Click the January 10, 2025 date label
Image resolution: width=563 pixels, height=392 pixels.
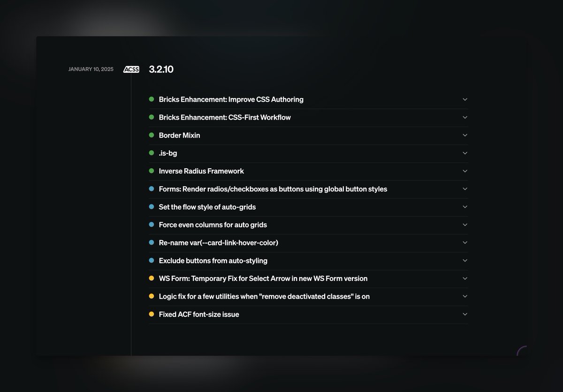(x=91, y=69)
